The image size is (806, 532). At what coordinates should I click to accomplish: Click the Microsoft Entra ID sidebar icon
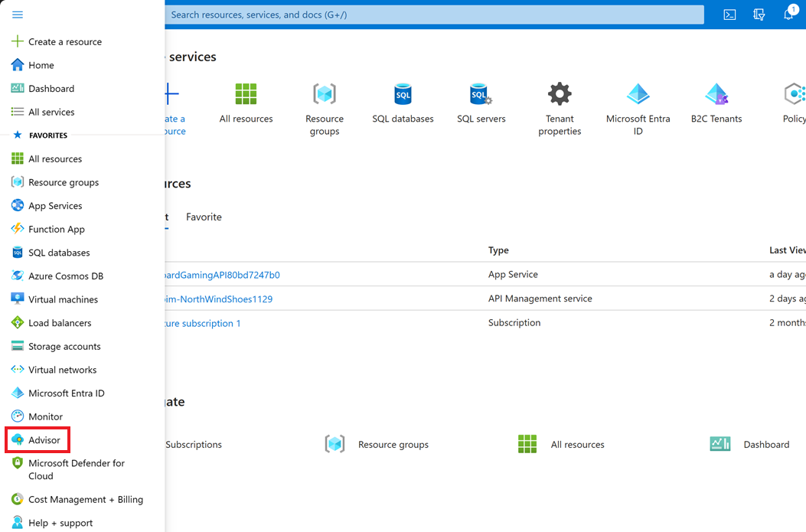point(18,393)
